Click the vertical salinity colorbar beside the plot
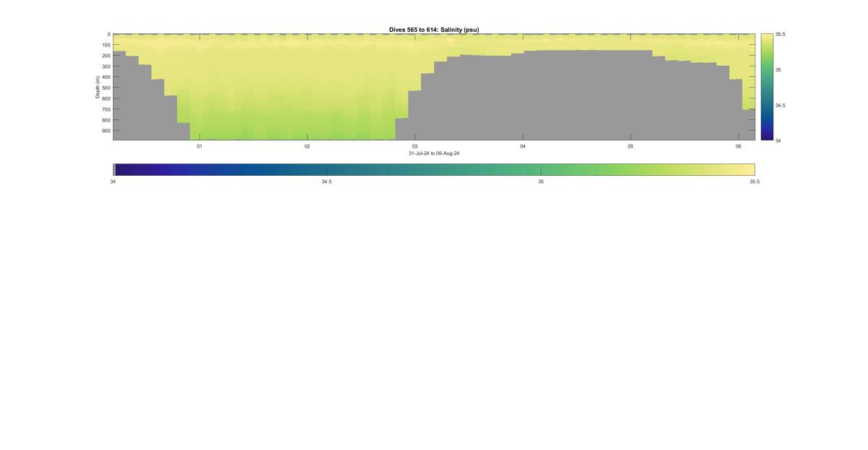868x450 pixels. tap(767, 87)
